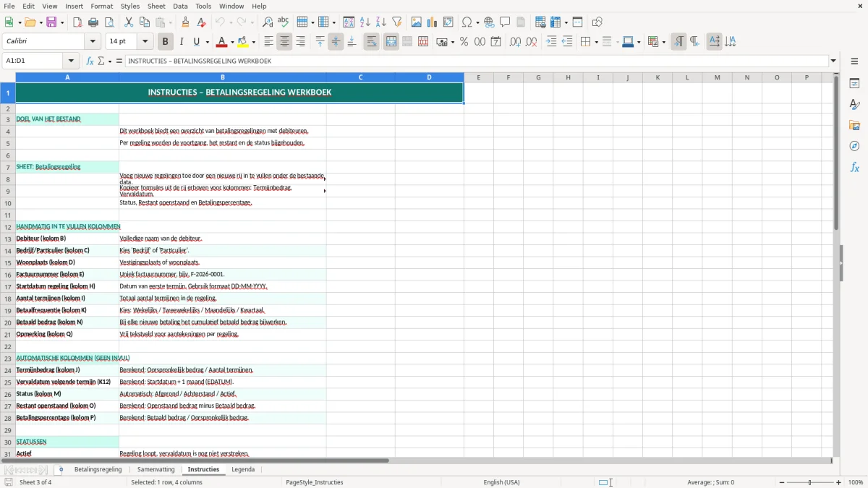Toggle Italic formatting
The height and width of the screenshot is (488, 868).
coord(181,42)
